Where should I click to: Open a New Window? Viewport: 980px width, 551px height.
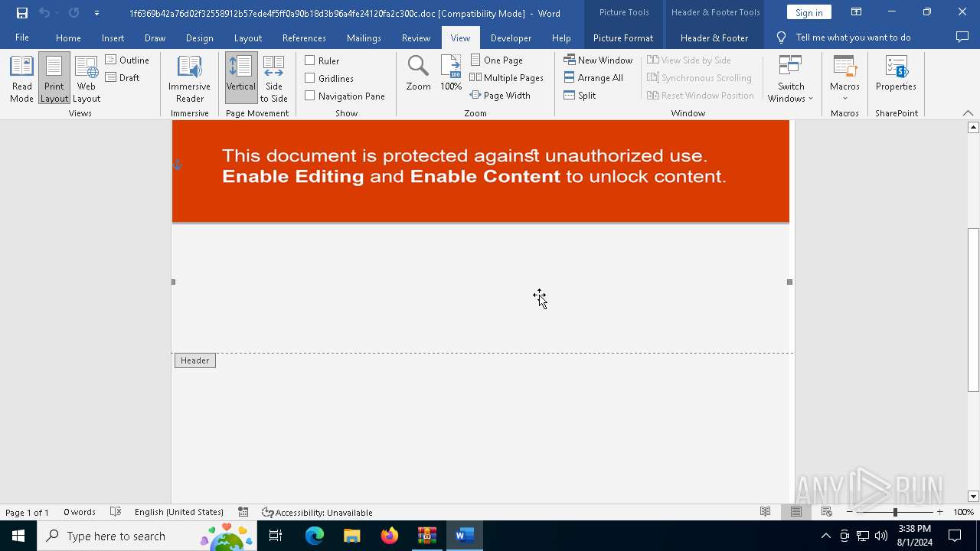598,60
